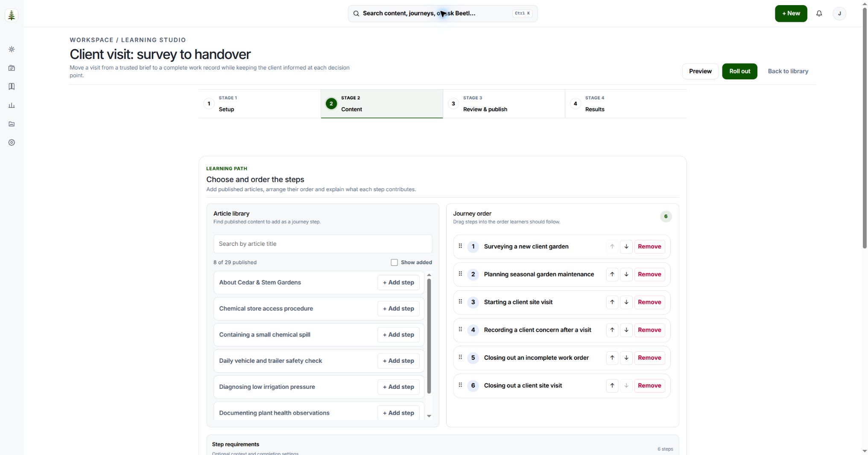868x455 pixels.
Task: Add 'Chemical store access procedure' as a step
Action: (x=398, y=309)
